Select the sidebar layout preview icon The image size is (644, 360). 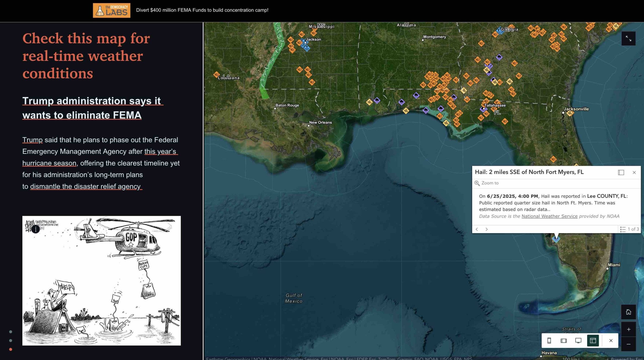tap(593, 341)
